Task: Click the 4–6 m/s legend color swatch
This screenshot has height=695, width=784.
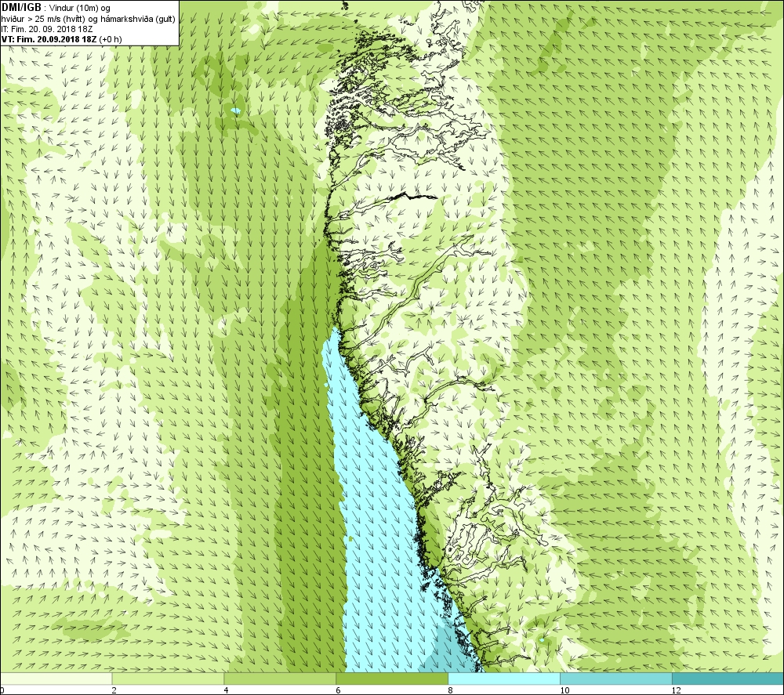Action: pos(280,679)
